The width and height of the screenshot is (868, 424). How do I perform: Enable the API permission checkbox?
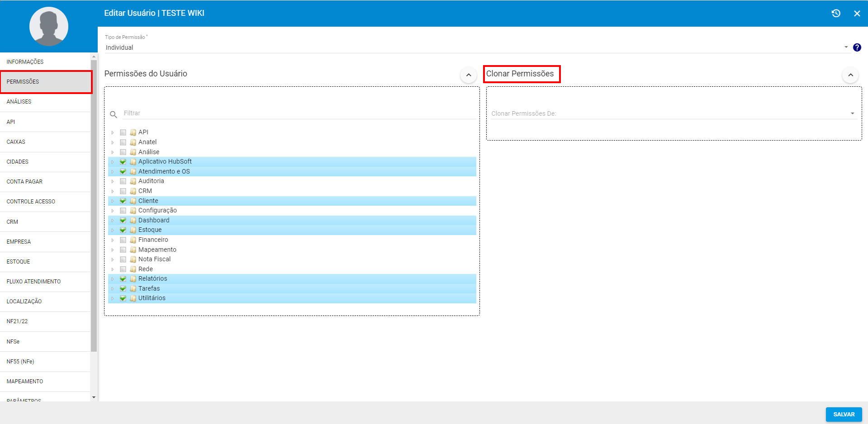click(123, 132)
